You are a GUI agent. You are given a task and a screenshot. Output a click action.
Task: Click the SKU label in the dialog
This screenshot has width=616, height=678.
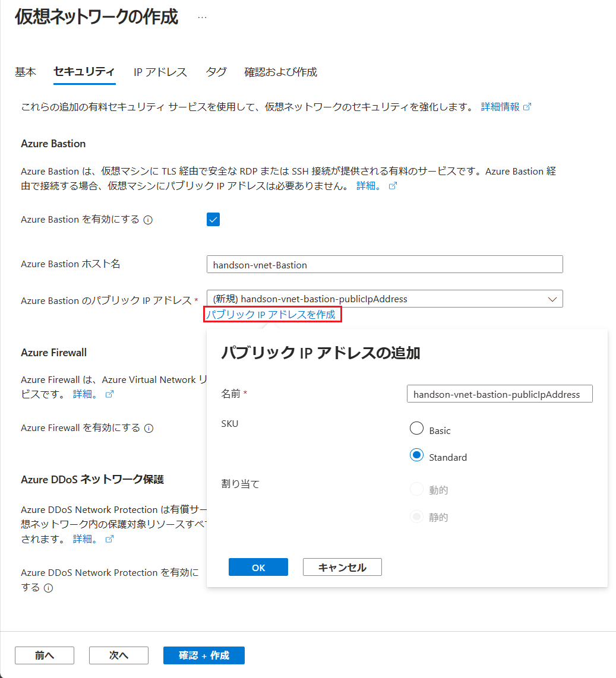230,424
